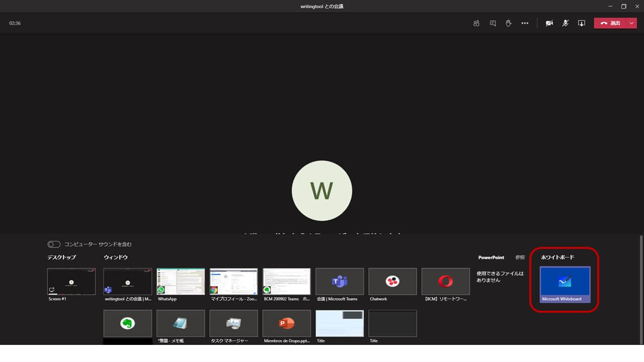644x362 pixels.
Task: Share the WhatsApp window thumbnail
Action: click(181, 282)
